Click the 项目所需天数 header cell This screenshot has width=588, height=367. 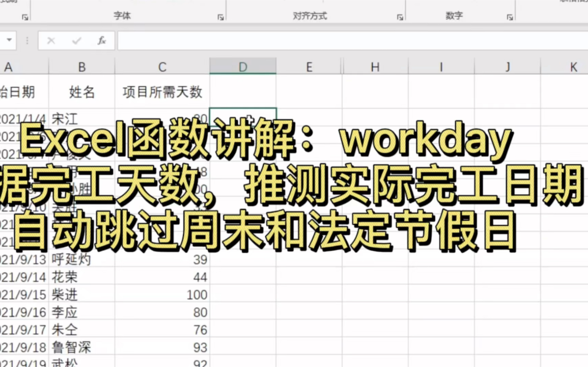(162, 92)
